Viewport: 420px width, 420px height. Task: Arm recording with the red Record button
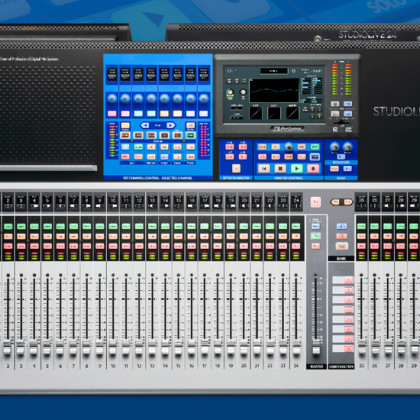click(313, 168)
